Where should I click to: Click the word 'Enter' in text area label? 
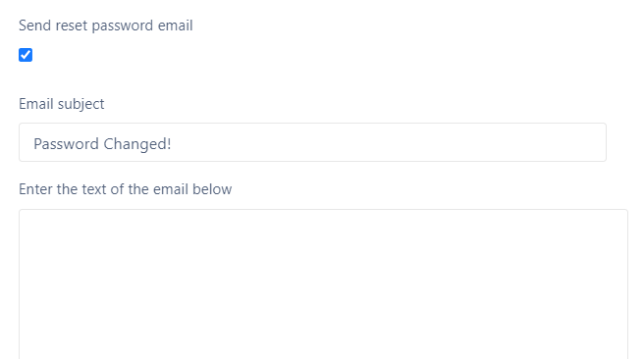pos(35,189)
